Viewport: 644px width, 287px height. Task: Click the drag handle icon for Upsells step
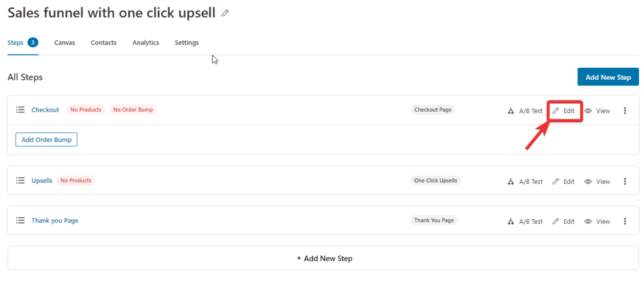pyautogui.click(x=20, y=180)
